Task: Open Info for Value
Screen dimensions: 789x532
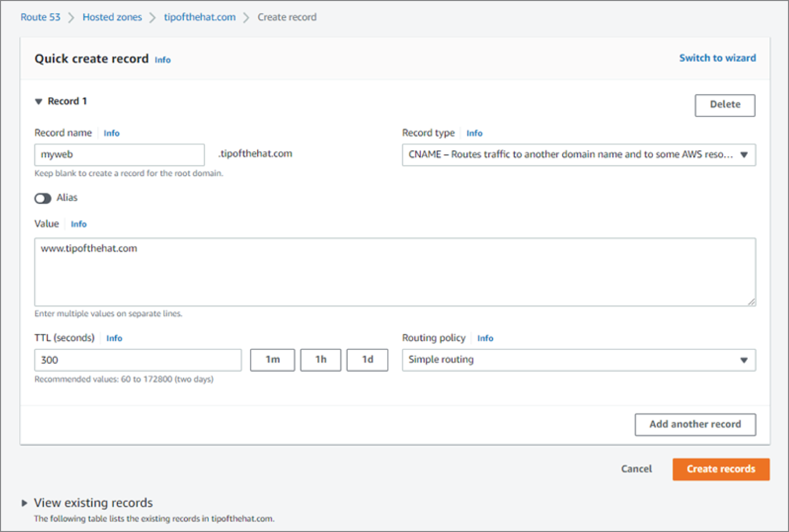Action: (x=79, y=224)
